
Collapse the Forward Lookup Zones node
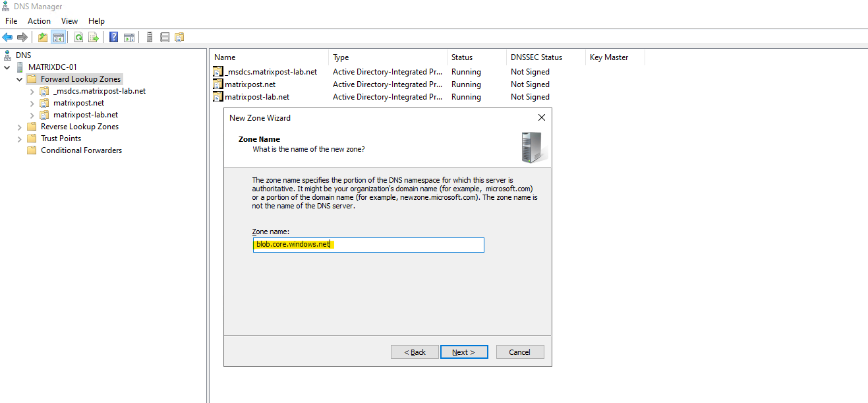(20, 79)
